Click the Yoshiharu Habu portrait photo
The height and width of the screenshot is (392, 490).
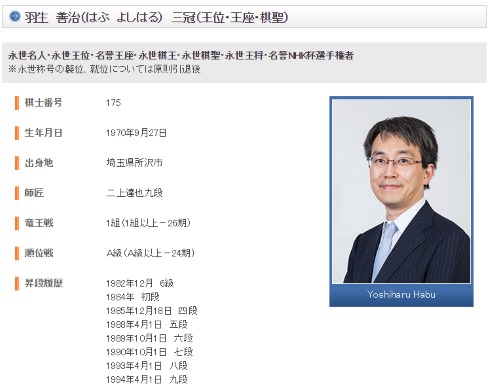click(x=401, y=191)
